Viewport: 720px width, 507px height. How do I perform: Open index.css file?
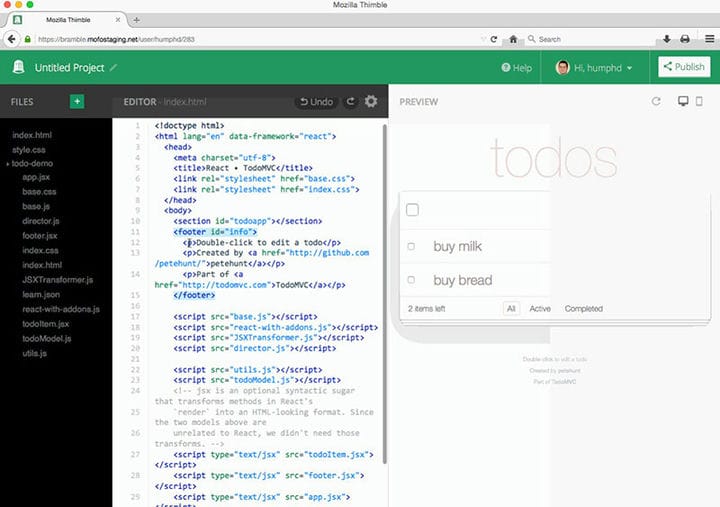point(40,250)
